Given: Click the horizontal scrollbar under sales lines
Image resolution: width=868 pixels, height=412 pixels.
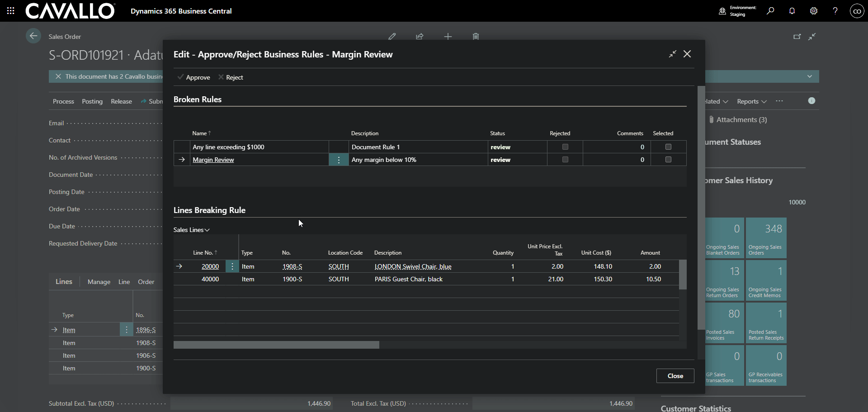Looking at the screenshot, I should pos(276,345).
